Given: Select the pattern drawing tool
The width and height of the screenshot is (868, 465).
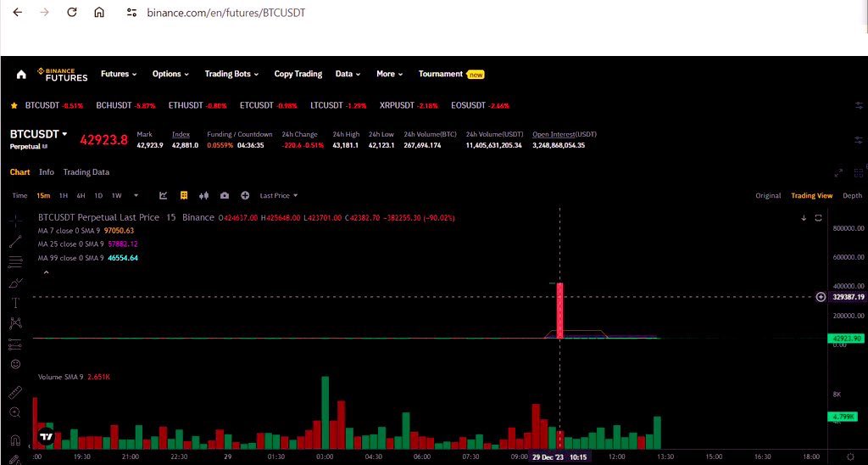Looking at the screenshot, I should (15, 323).
